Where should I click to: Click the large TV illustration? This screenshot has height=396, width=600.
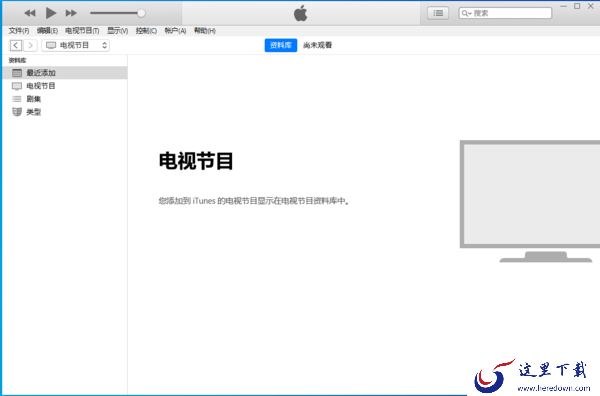pos(530,201)
